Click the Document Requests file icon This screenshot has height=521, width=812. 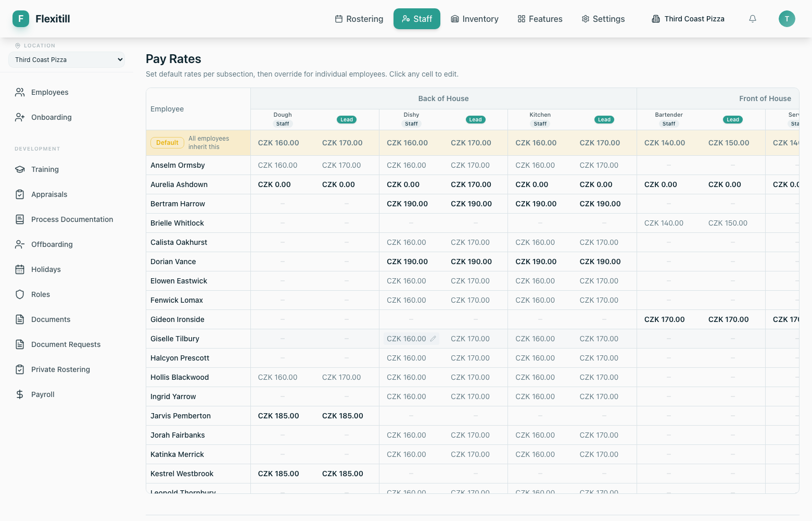click(x=20, y=344)
